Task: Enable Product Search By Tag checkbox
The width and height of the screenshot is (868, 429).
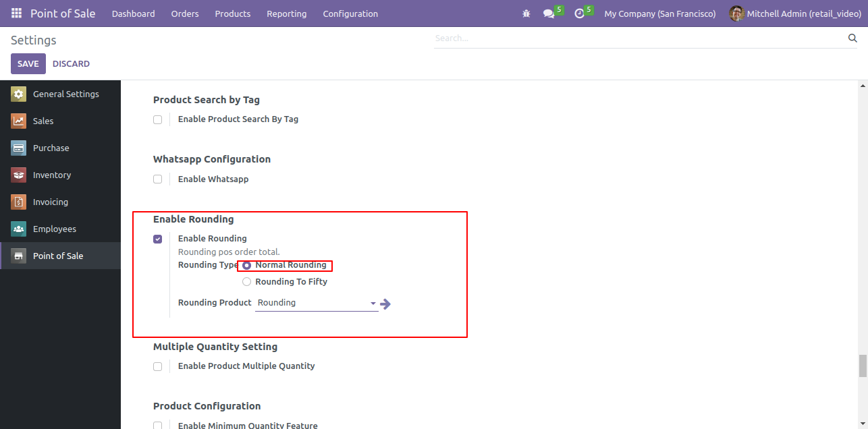Action: [x=157, y=119]
